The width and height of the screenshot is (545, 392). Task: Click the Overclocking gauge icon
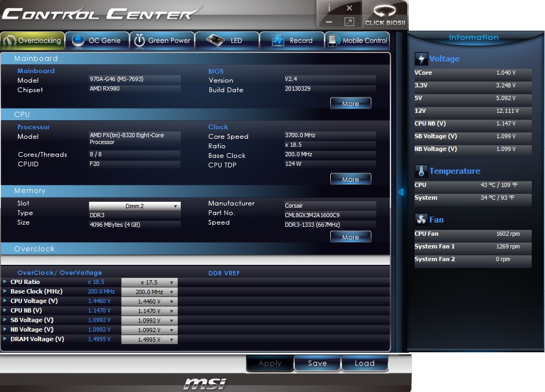point(10,41)
